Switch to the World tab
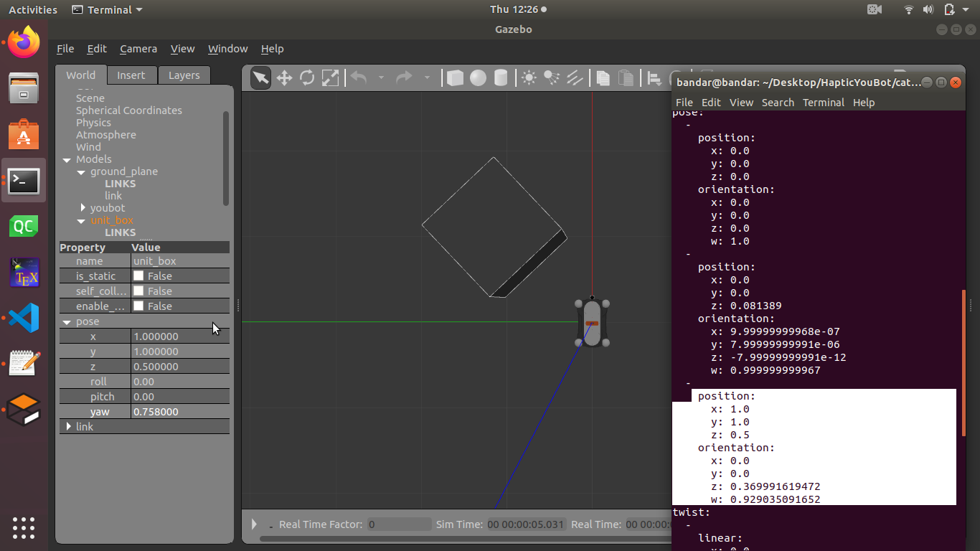The width and height of the screenshot is (980, 551). click(x=81, y=75)
